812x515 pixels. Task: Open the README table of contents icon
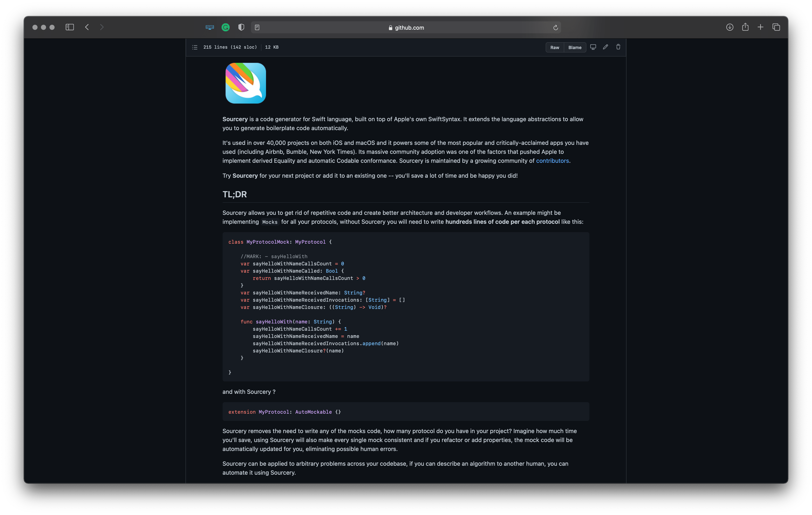(x=194, y=47)
